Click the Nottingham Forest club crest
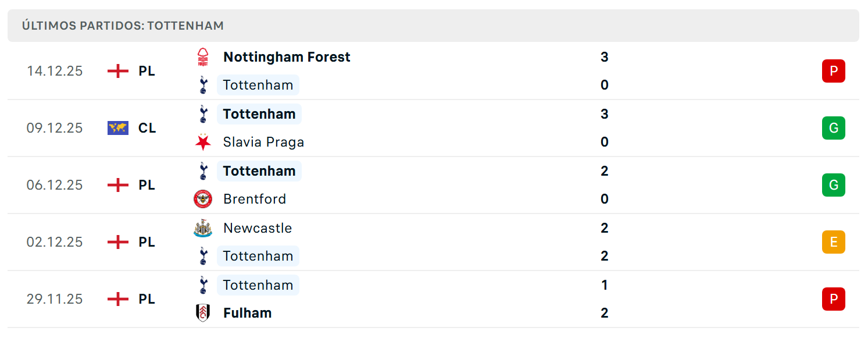868x338 pixels. click(x=203, y=57)
